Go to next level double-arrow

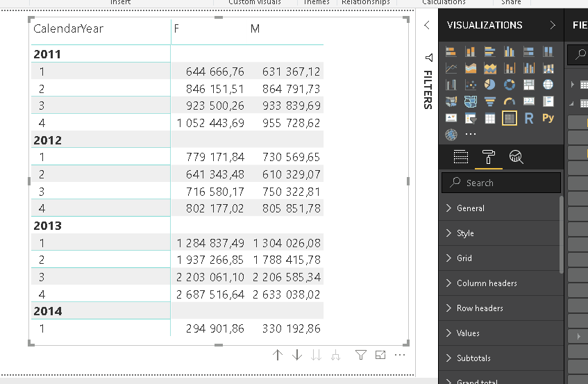click(316, 355)
